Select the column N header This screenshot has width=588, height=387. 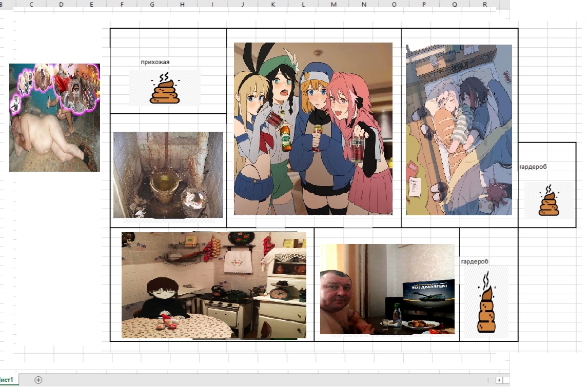pos(364,4)
